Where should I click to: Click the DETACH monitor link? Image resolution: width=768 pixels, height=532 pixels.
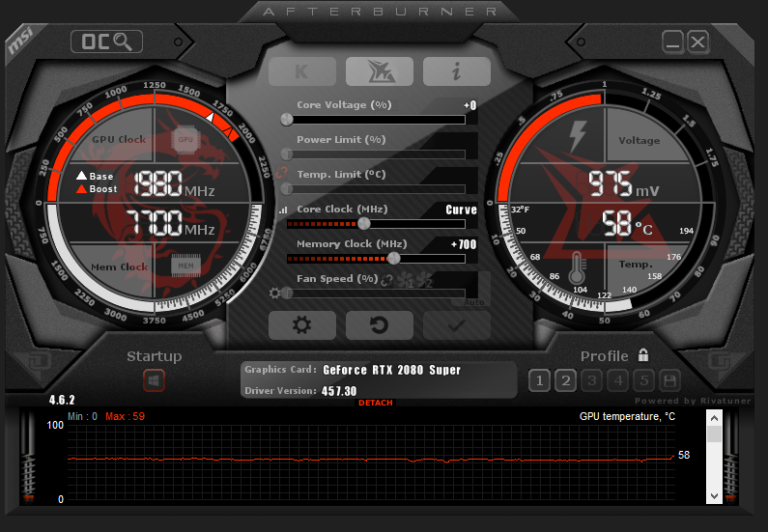[x=376, y=403]
